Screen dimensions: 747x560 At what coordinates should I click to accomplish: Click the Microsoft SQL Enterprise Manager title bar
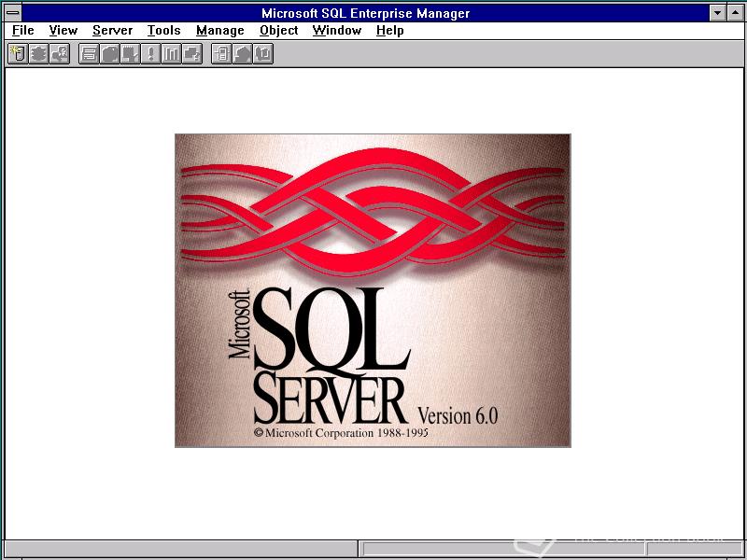(365, 13)
